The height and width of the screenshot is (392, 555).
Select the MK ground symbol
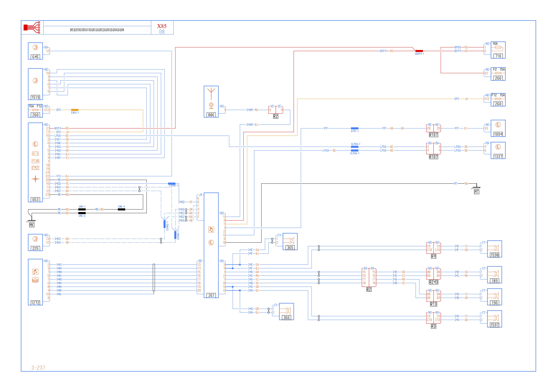click(x=31, y=221)
